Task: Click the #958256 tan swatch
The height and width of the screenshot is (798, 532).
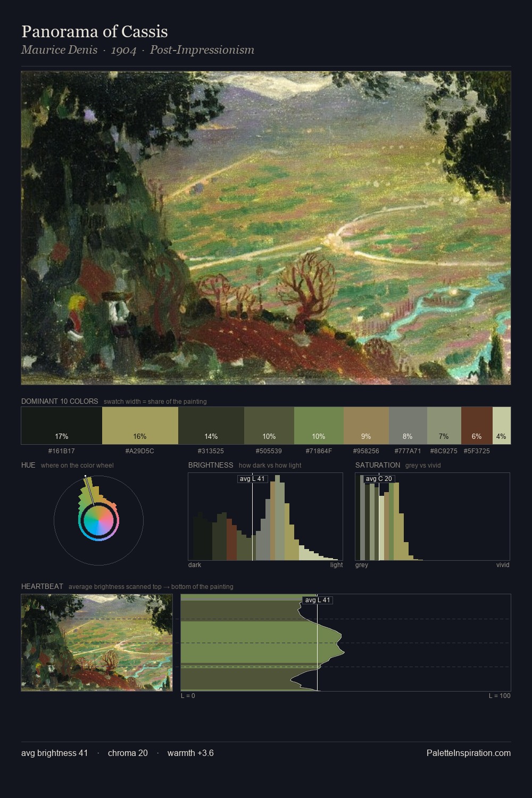Action: (366, 426)
